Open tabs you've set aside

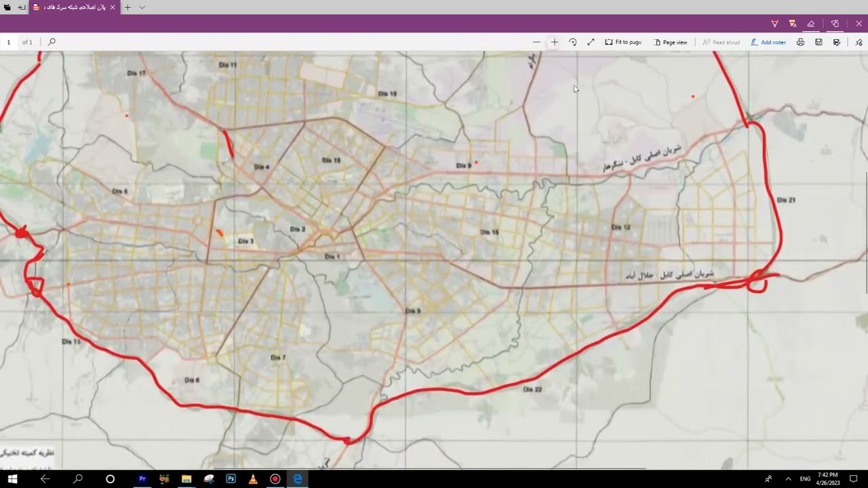tap(7, 7)
